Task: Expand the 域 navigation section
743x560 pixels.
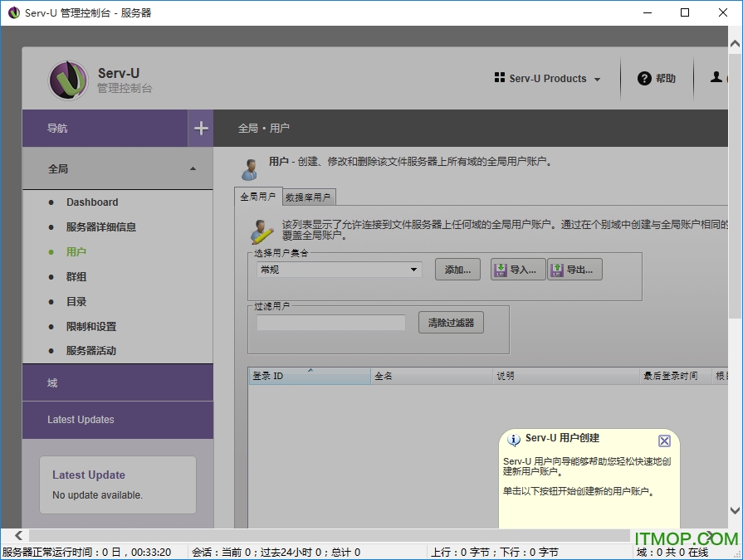Action: tap(118, 383)
